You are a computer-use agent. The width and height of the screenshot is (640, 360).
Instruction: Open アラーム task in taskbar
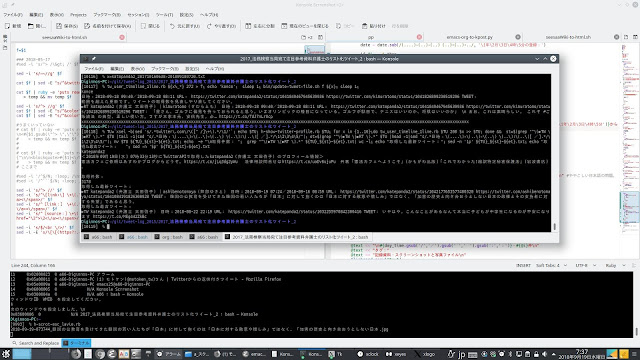tap(169, 354)
